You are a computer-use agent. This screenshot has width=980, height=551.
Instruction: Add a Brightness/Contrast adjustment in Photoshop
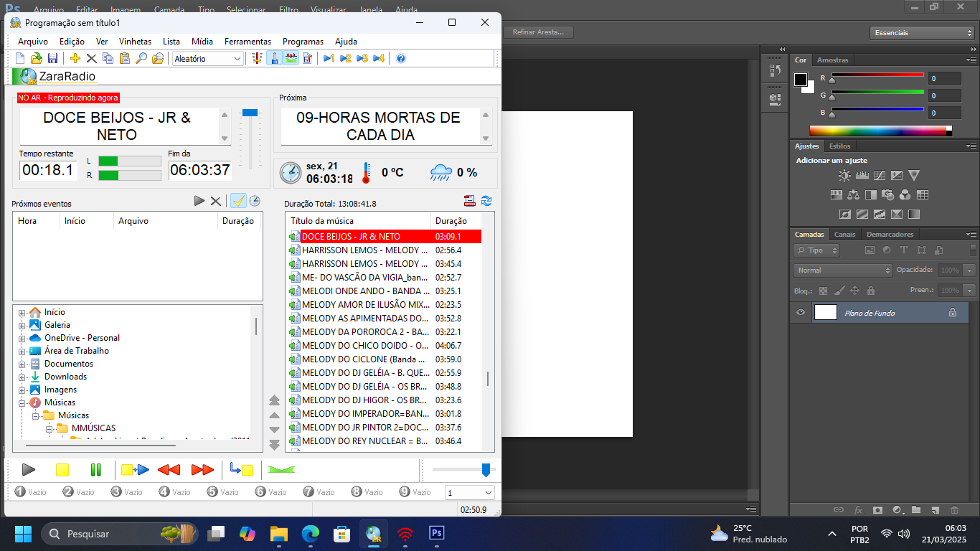[844, 175]
